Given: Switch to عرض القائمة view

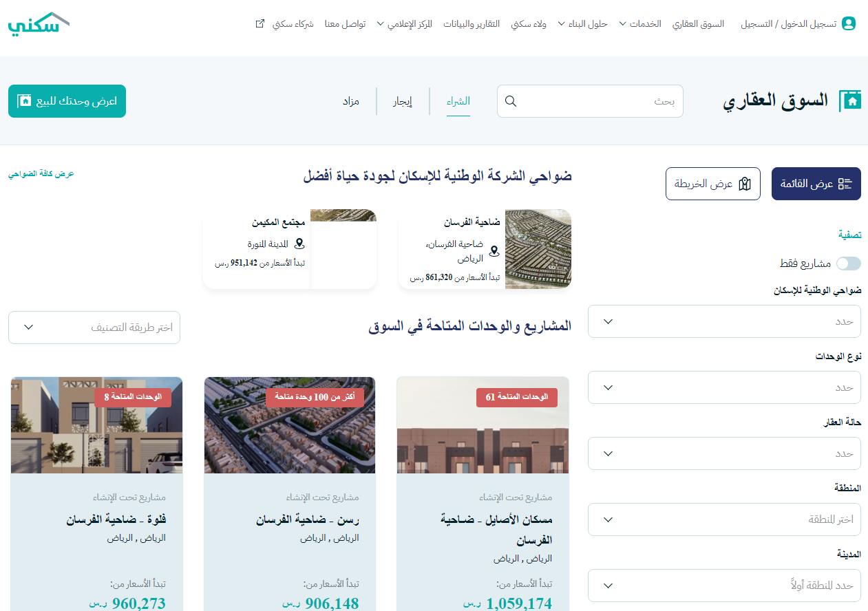Looking at the screenshot, I should point(816,184).
